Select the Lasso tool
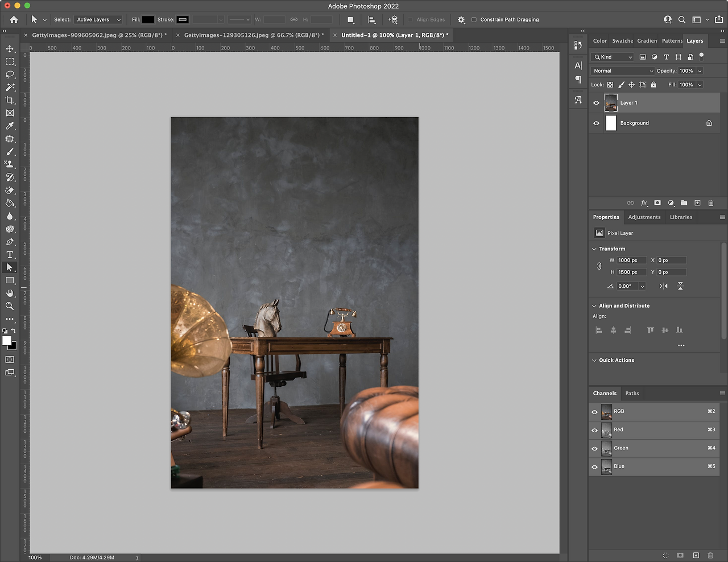 pos(10,75)
